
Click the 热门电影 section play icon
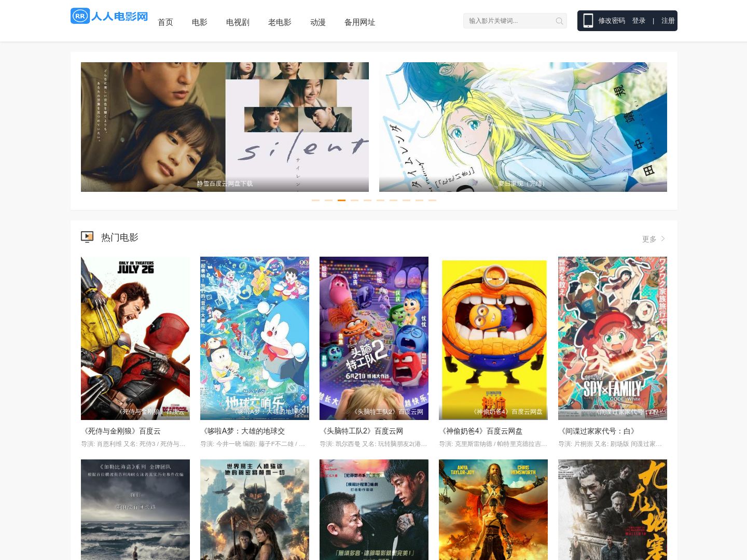point(87,237)
